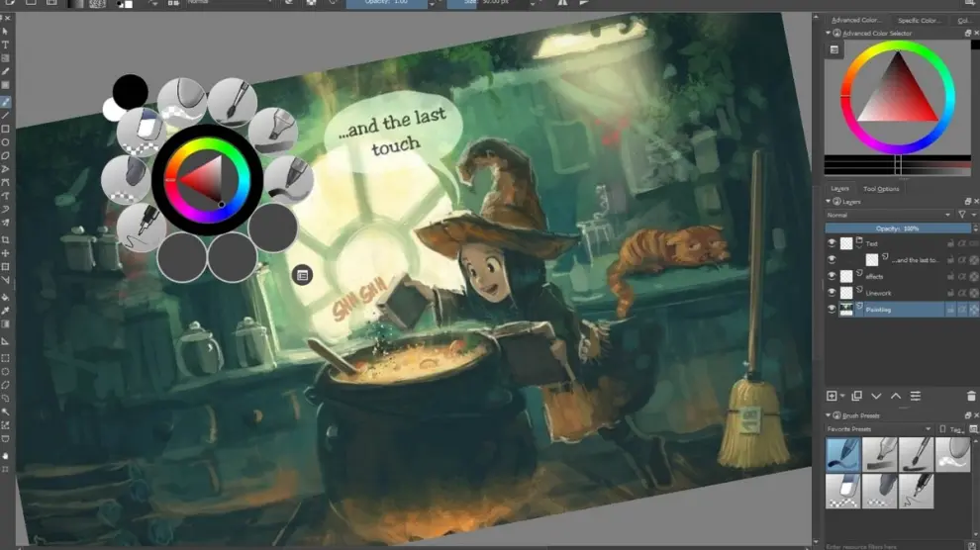Switch to the Tool Options tab
This screenshot has height=550, width=980.
click(881, 189)
